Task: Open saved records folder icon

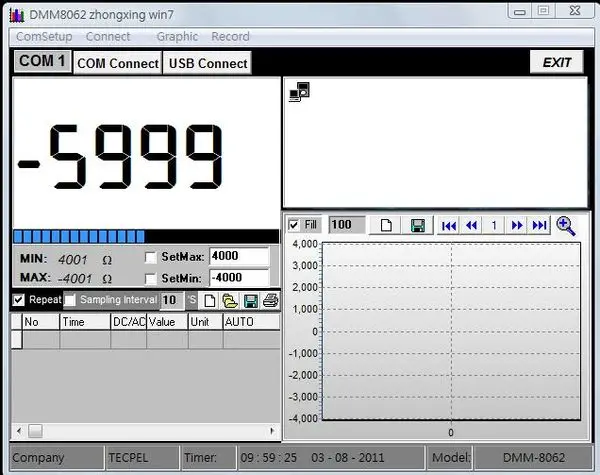Action: click(x=230, y=300)
